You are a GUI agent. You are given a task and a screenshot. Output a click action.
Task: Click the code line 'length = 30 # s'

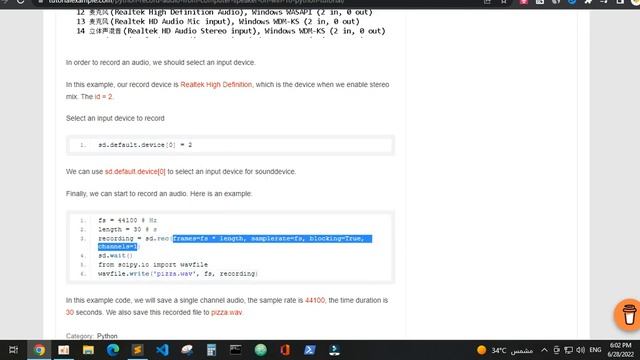tap(127, 229)
